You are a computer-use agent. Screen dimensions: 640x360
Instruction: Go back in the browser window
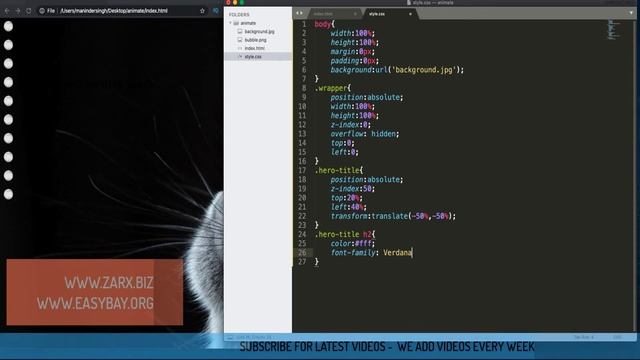click(7, 11)
